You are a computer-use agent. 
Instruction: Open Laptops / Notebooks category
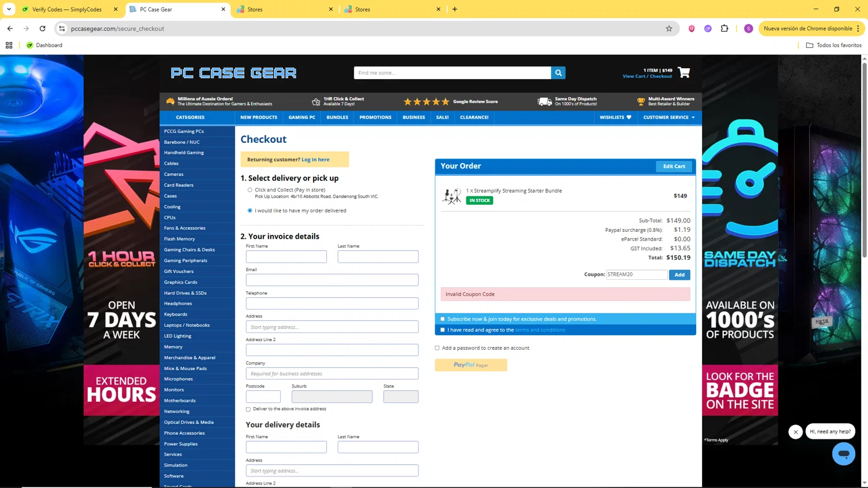[x=186, y=326]
